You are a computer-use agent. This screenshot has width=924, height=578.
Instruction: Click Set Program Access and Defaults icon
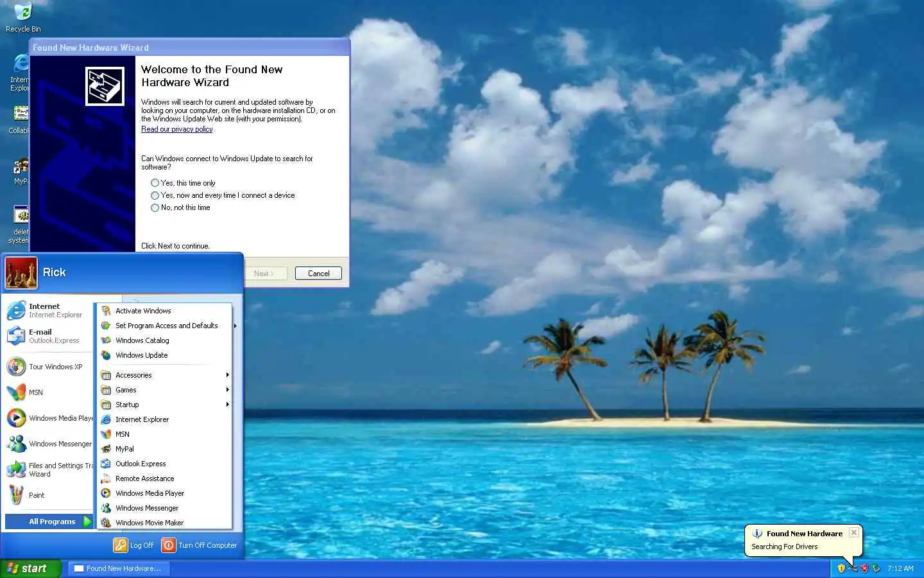tap(106, 326)
